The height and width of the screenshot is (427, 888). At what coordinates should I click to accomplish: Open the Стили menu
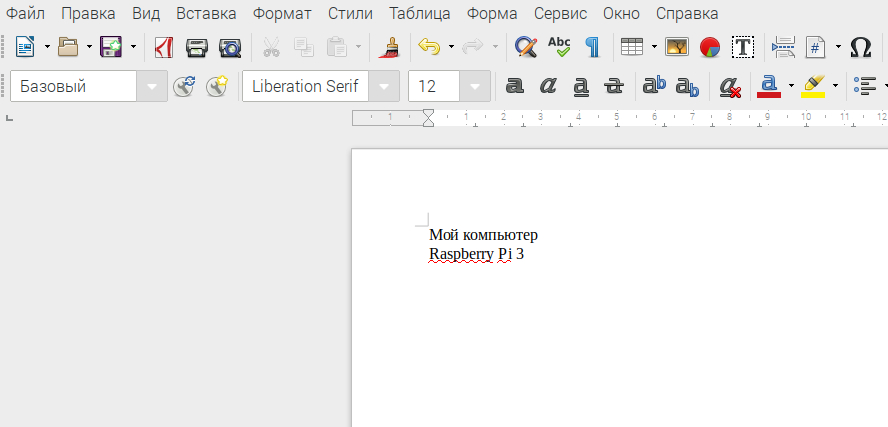tap(351, 14)
